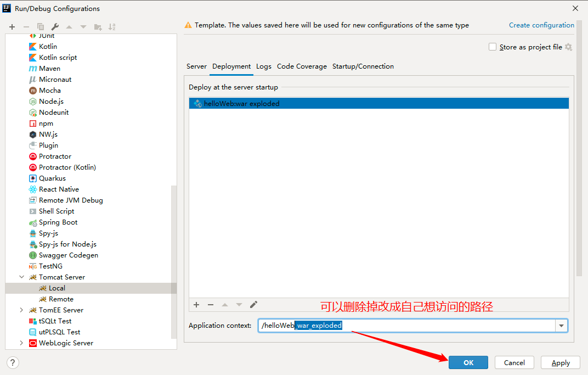Select the Plugin template
Viewport: 588px width, 375px height.
[x=48, y=145]
